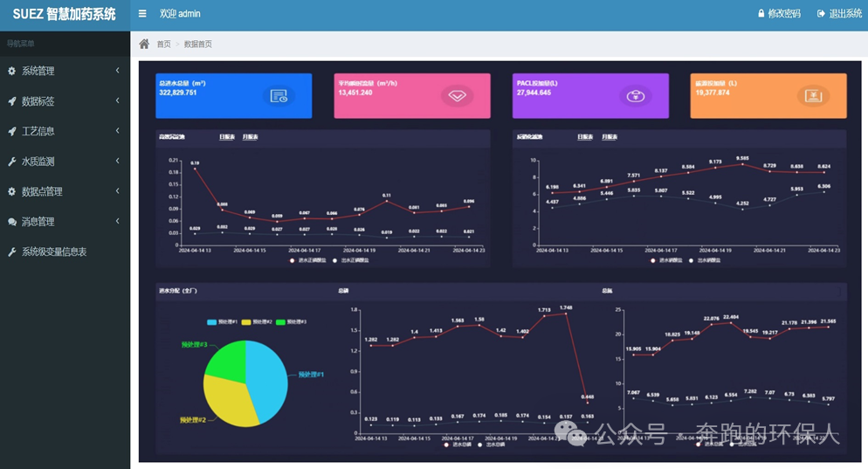
Task: Click the icon on the pink 平均瞬时流量 card
Action: click(457, 96)
